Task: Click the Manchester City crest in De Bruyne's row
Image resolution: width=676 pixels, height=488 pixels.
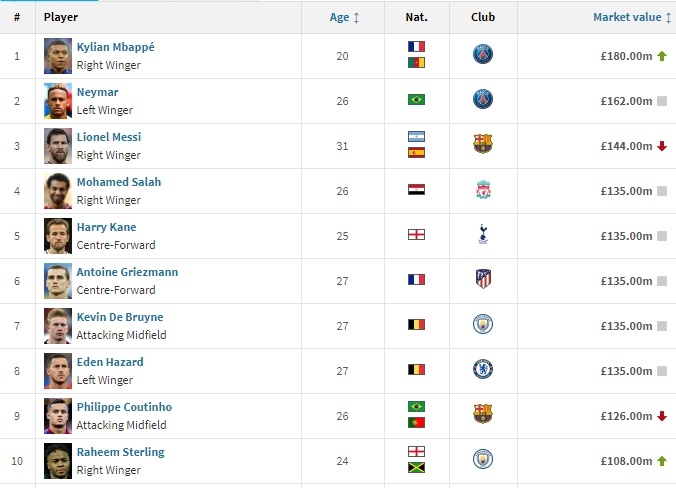Action: (x=483, y=324)
